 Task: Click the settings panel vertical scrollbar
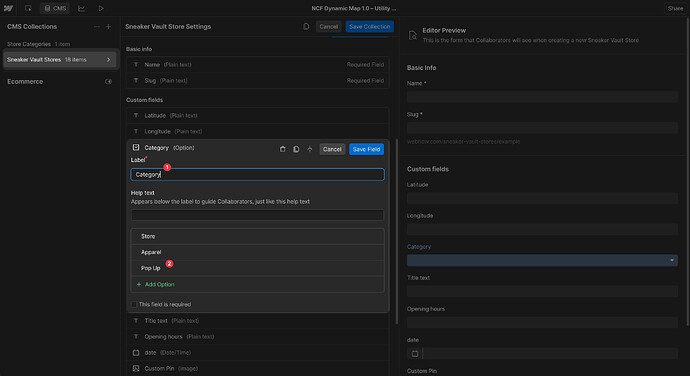(x=396, y=232)
